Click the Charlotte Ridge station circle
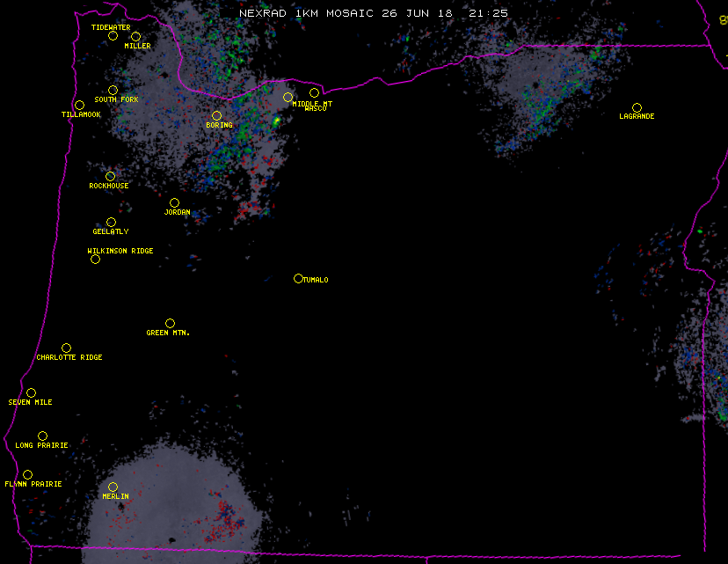Screen dimensions: 728x564 pos(66,348)
